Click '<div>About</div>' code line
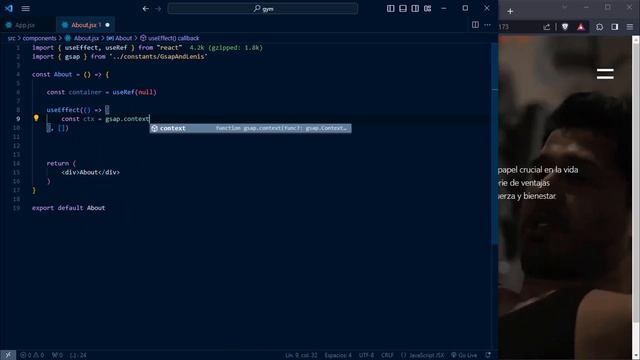640x360 pixels. click(91, 172)
